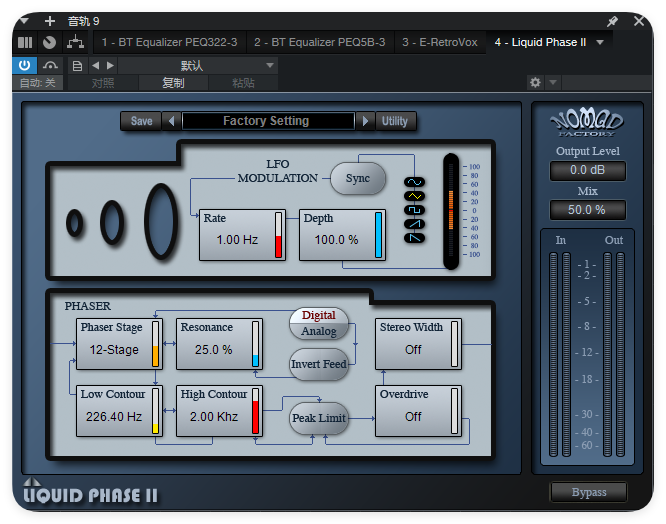666x524 pixels.
Task: Open the plugin settings gear icon
Action: point(535,82)
